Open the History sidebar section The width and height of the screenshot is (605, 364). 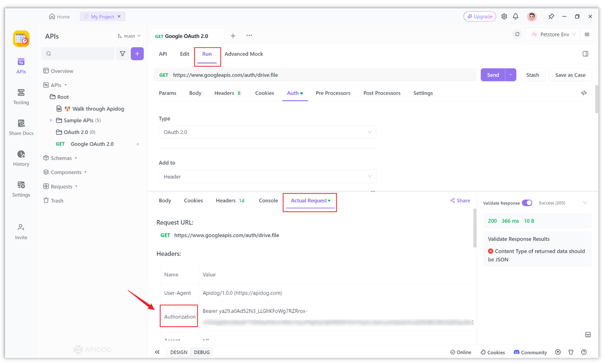click(x=21, y=158)
